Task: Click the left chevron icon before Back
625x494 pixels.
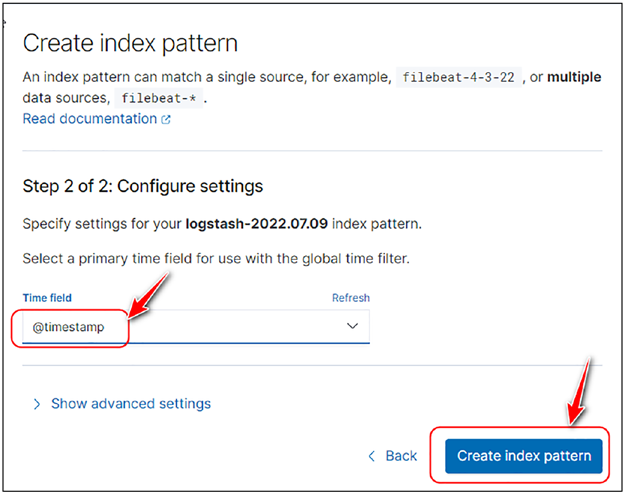Action: 372,456
